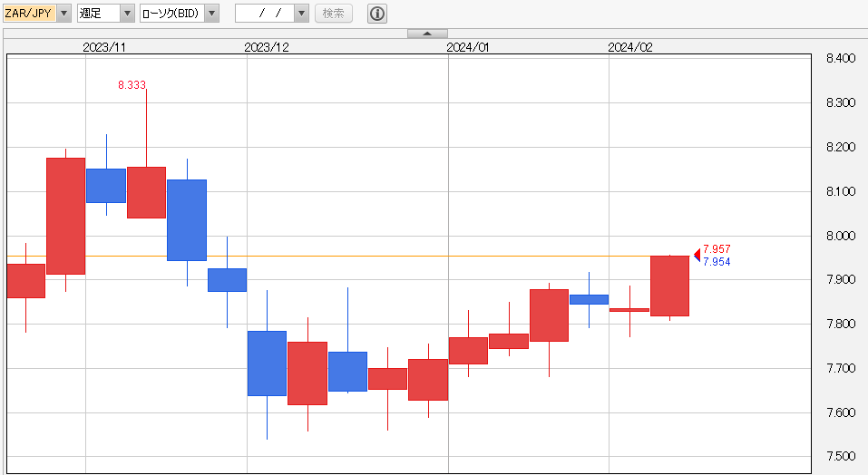The height and width of the screenshot is (475, 868).
Task: Open the ローソク(BID) chart type dropdown arrow
Action: 212,14
